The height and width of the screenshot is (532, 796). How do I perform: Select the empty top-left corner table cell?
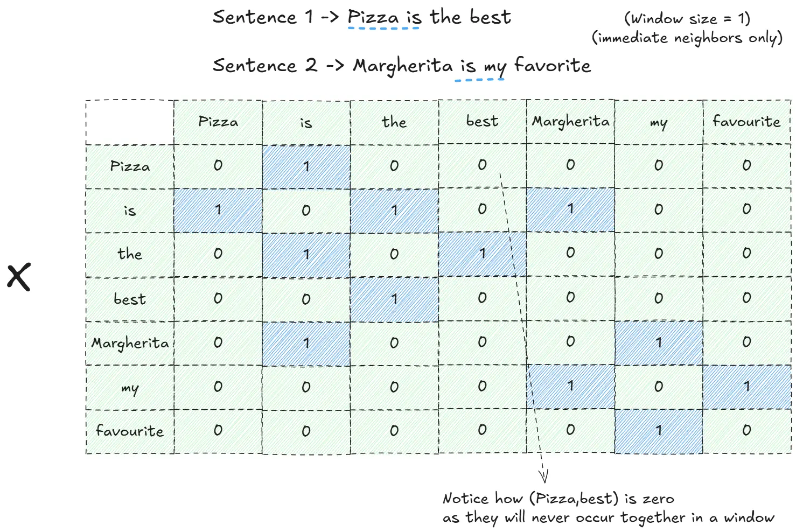[x=130, y=122]
